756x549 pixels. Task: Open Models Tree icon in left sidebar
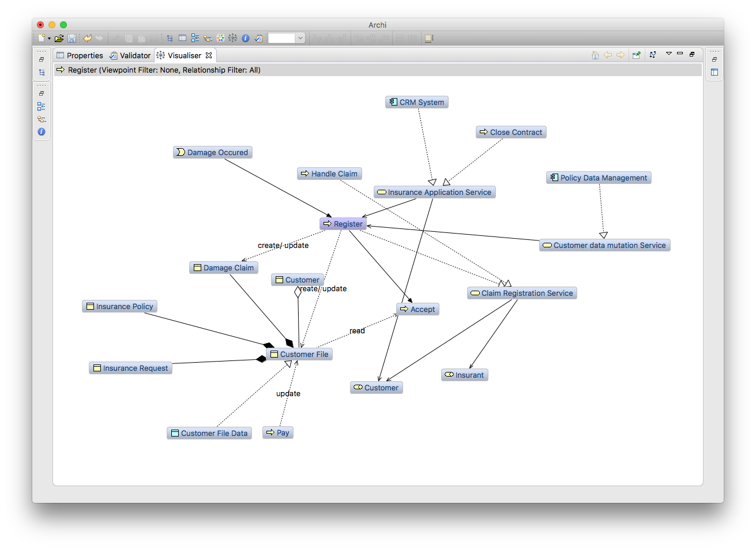(42, 73)
